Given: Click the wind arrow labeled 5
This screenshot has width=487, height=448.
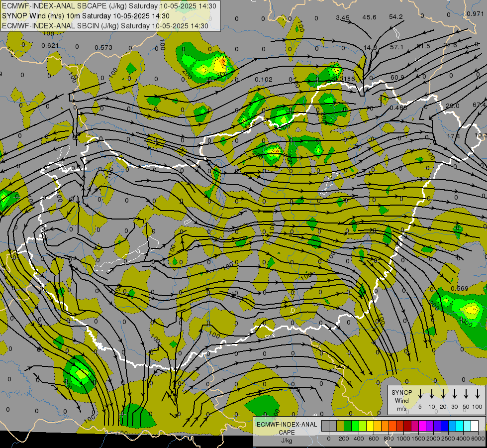Looking at the screenshot, I should 420,393.
